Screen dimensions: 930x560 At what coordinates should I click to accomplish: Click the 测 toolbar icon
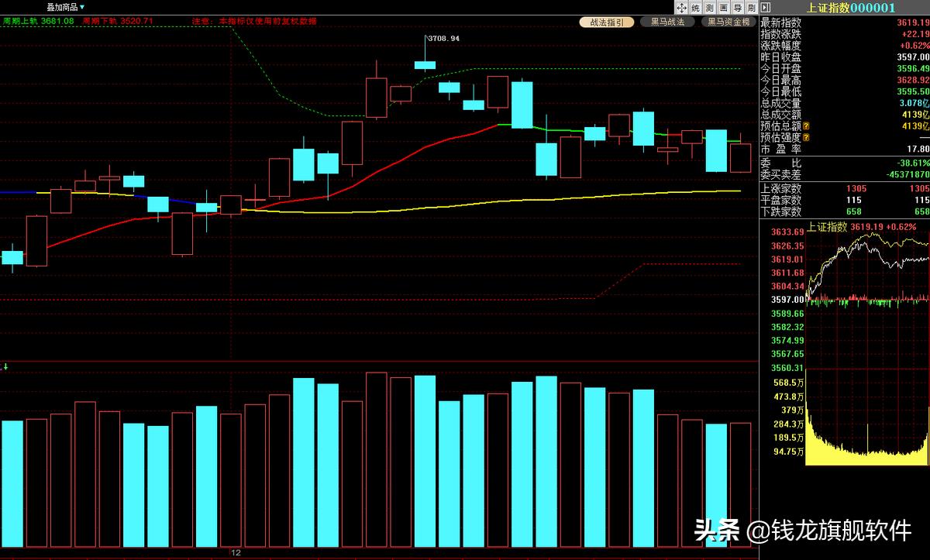pos(709,7)
